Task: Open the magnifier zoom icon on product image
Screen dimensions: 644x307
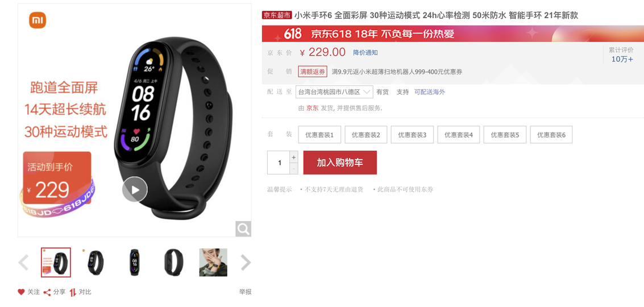Action: coord(243,229)
